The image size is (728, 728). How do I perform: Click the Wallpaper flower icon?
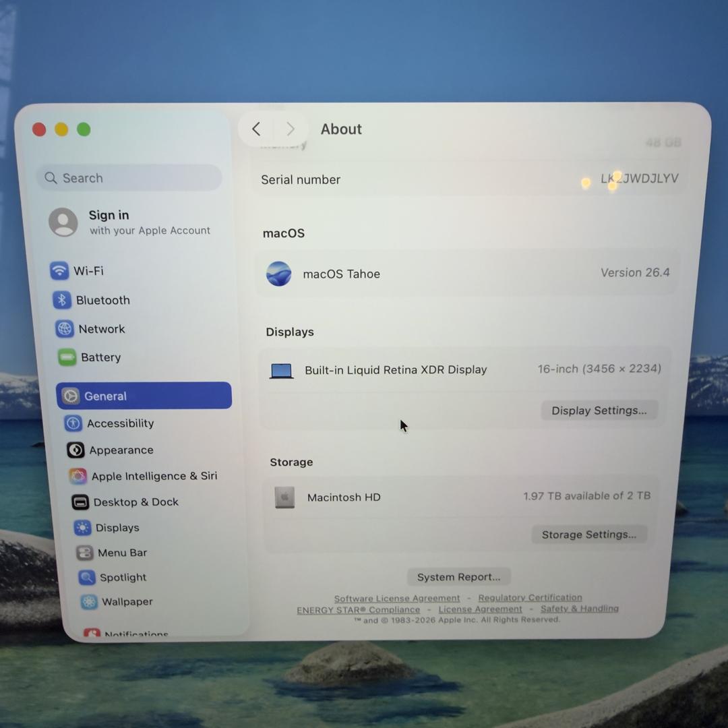[89, 602]
